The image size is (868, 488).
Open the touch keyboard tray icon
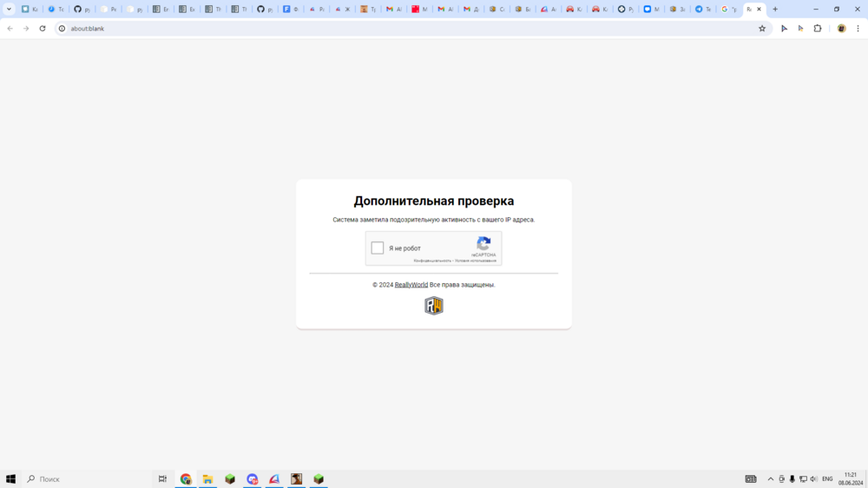pos(751,478)
